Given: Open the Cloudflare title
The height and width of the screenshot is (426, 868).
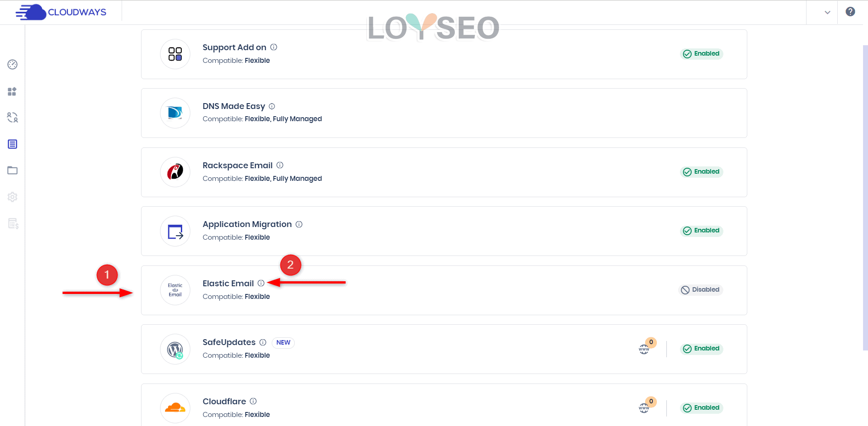Looking at the screenshot, I should coord(224,402).
